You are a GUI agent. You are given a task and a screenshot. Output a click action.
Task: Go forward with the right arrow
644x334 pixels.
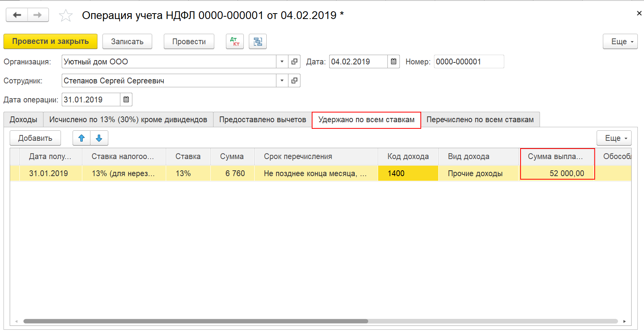click(x=38, y=15)
